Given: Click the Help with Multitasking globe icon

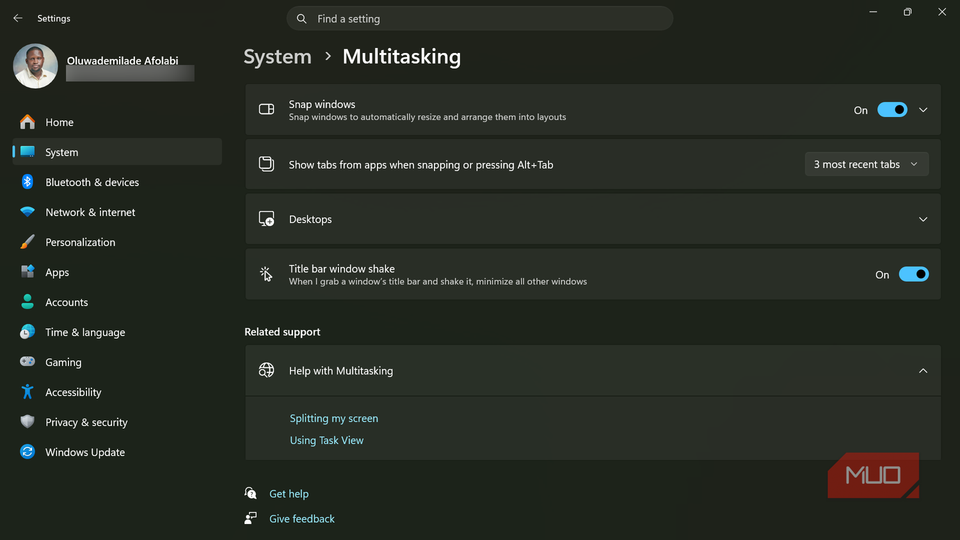Looking at the screenshot, I should (x=266, y=370).
